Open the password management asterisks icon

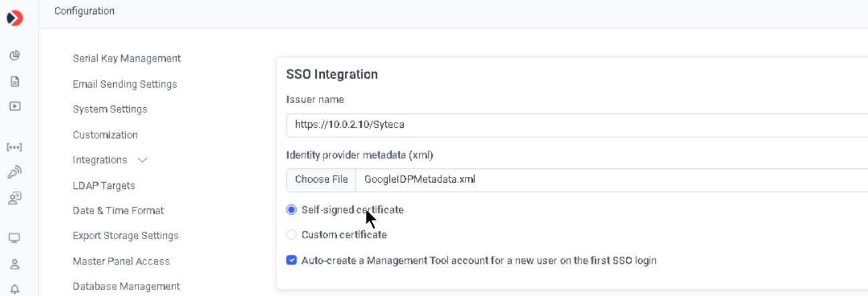[15, 147]
